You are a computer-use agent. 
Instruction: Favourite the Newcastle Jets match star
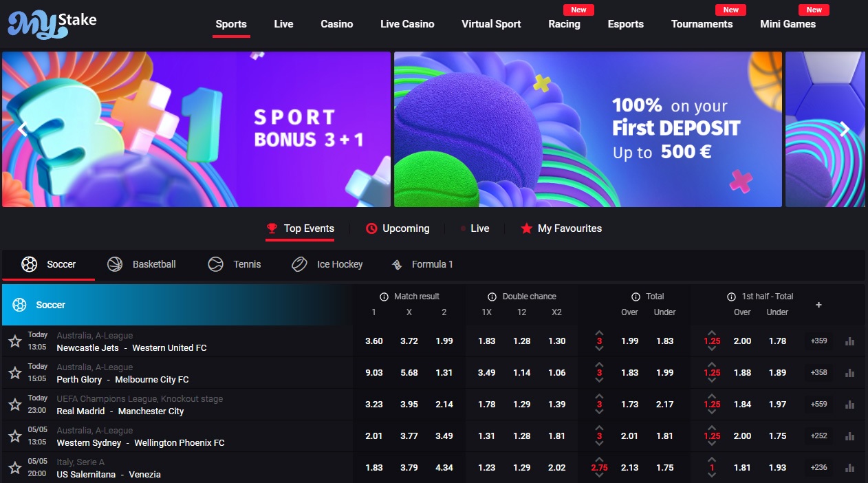(15, 341)
